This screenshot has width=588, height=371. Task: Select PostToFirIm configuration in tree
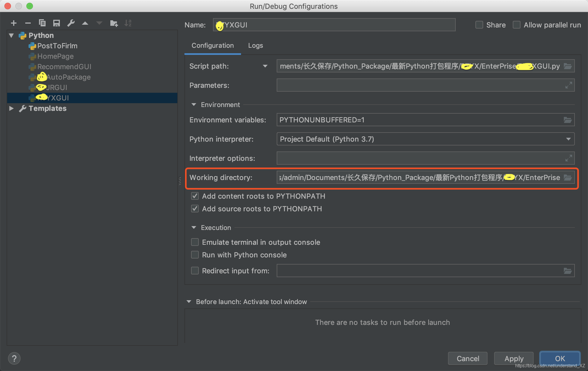click(x=57, y=46)
